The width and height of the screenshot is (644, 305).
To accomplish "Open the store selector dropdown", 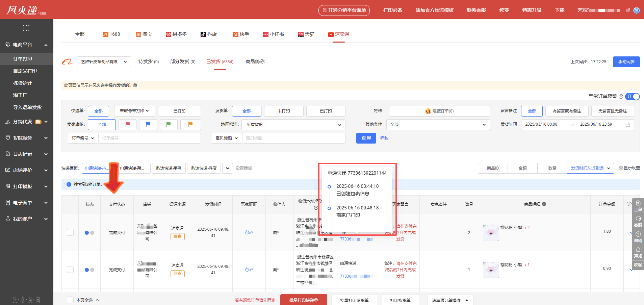I will point(104,62).
